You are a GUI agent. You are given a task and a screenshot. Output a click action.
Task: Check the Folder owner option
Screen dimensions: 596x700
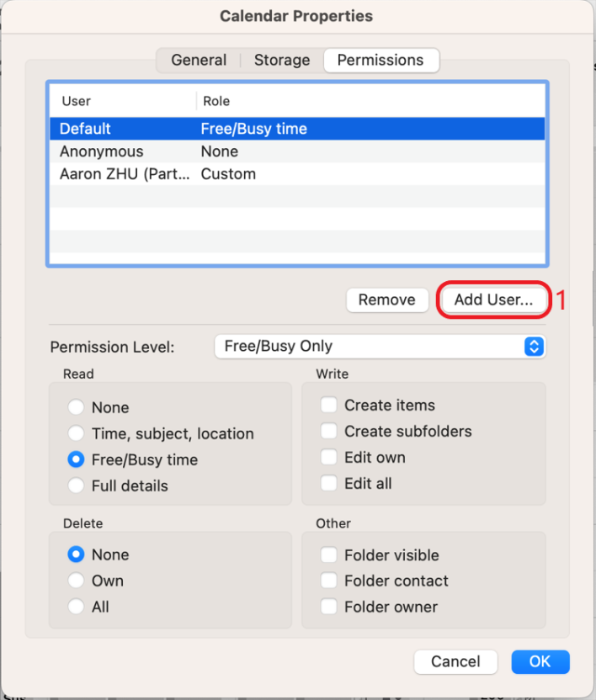(x=329, y=607)
